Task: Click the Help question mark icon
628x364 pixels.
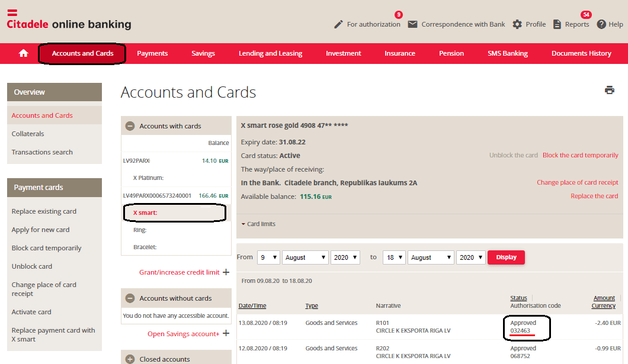Action: [x=601, y=24]
